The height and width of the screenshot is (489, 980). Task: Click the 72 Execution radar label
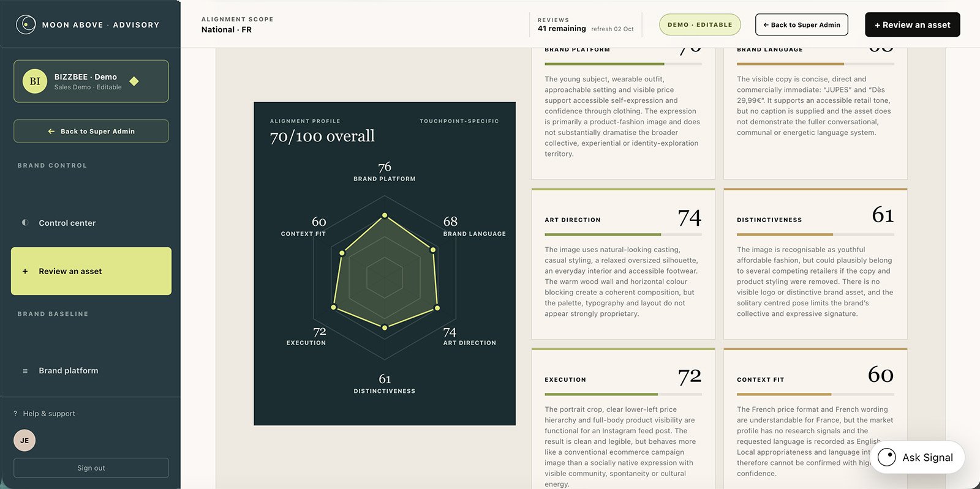[306, 336]
